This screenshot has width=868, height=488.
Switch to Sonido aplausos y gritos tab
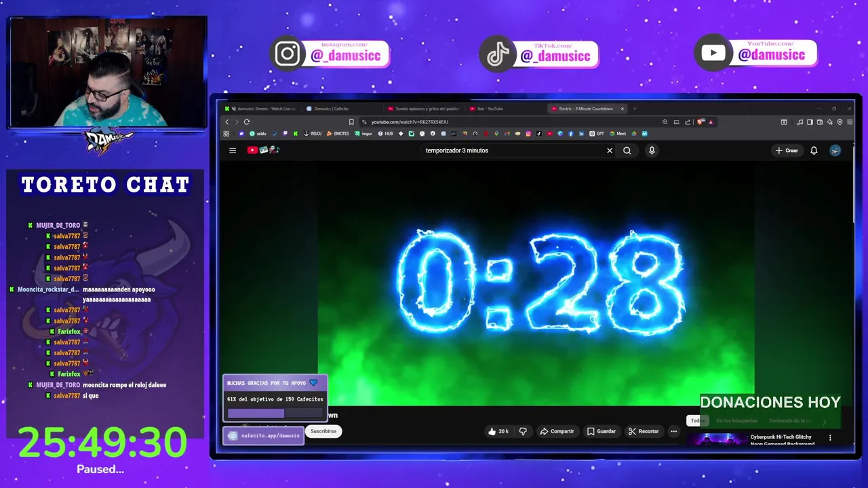click(424, 108)
